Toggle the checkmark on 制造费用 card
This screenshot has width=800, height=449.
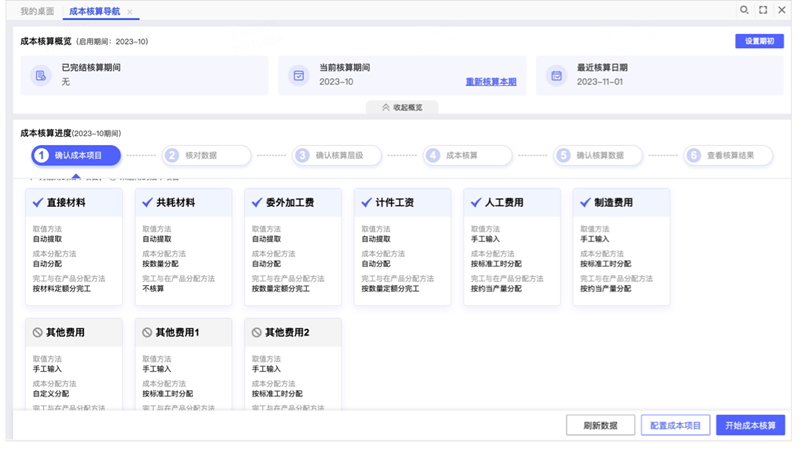pos(585,202)
